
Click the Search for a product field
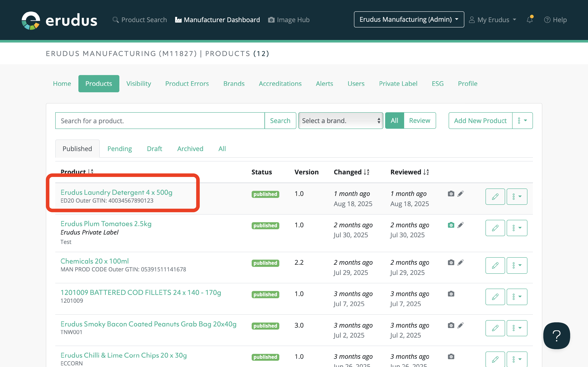[x=160, y=121]
